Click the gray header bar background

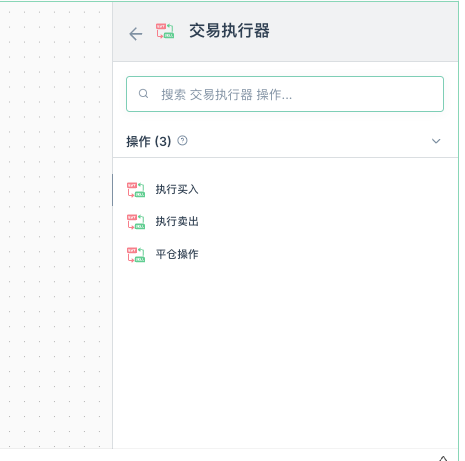coord(363,32)
